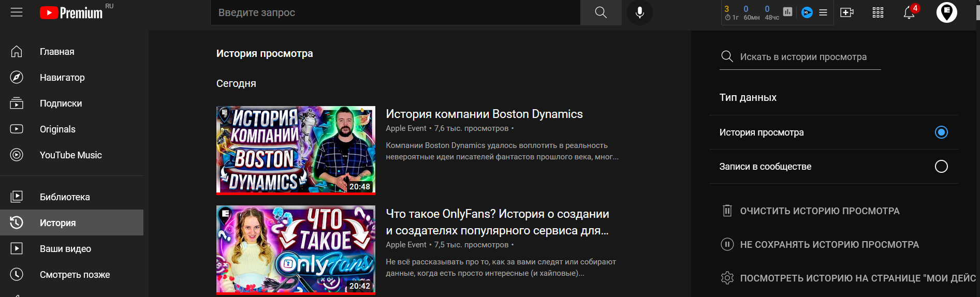The height and width of the screenshot is (297, 980).
Task: Select the 'История просмотра' radio button
Action: click(x=941, y=132)
